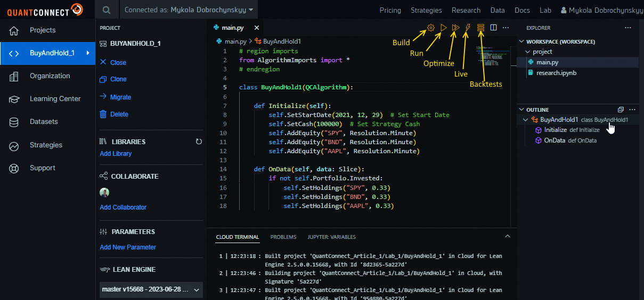Viewport: 644px width, 300px height.
Task: Collapse the Workspace section
Action: tap(522, 41)
